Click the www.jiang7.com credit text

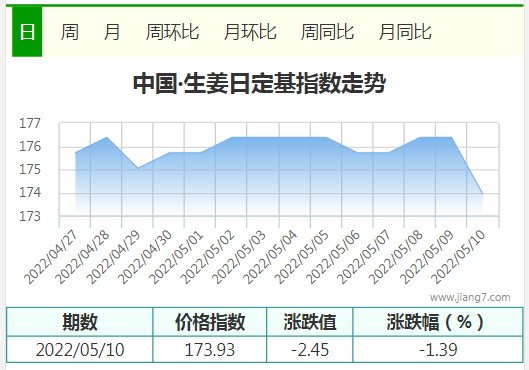coord(470,297)
